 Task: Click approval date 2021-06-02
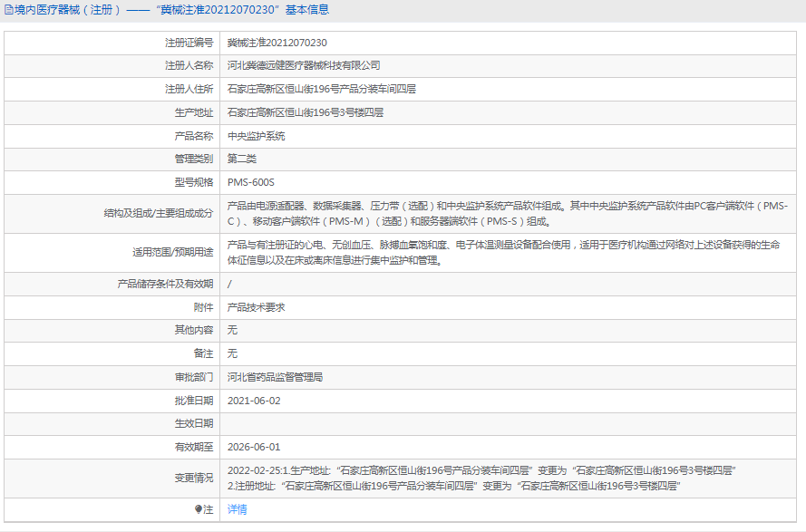[254, 401]
